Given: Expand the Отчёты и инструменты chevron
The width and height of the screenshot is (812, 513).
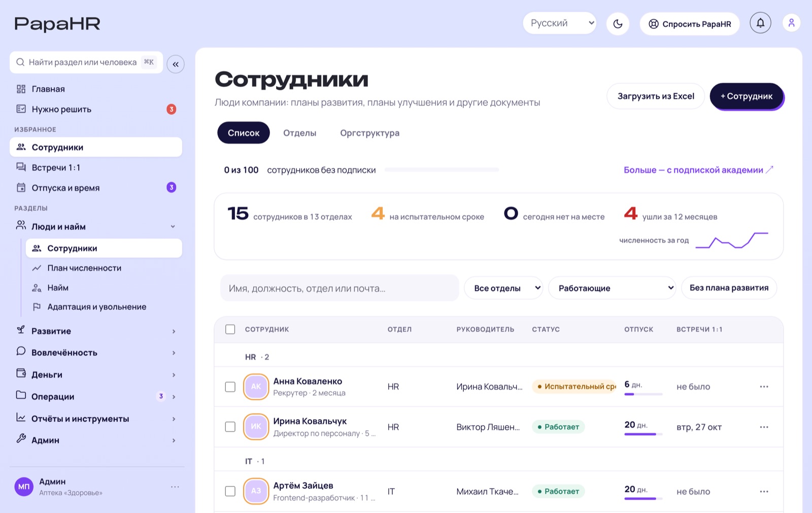Looking at the screenshot, I should pyautogui.click(x=174, y=419).
